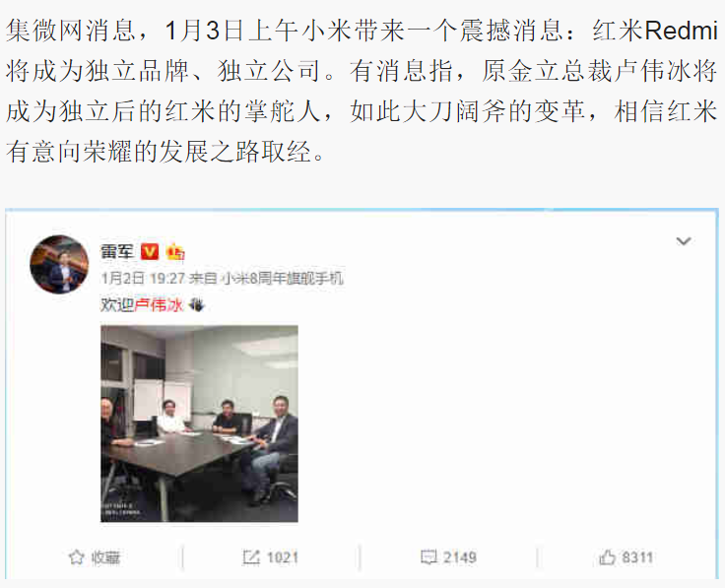This screenshot has height=588, width=725.
Task: Click the 欢迎 text in the post
Action: [117, 305]
